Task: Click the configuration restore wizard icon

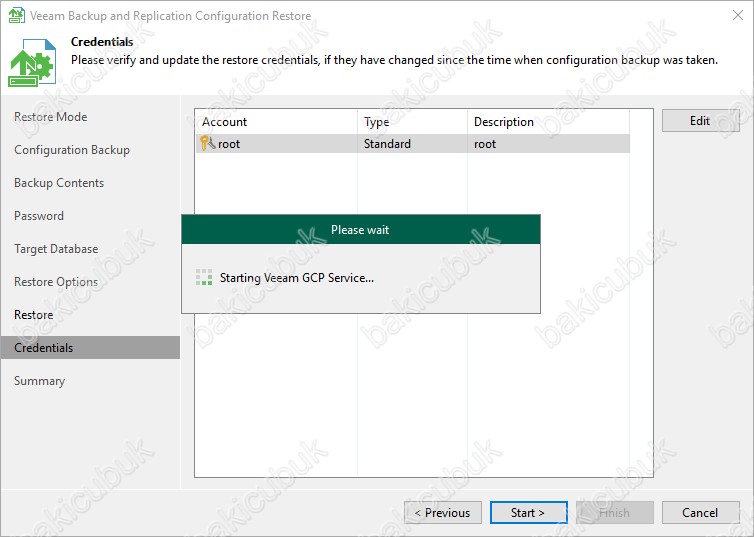Action: [x=32, y=62]
